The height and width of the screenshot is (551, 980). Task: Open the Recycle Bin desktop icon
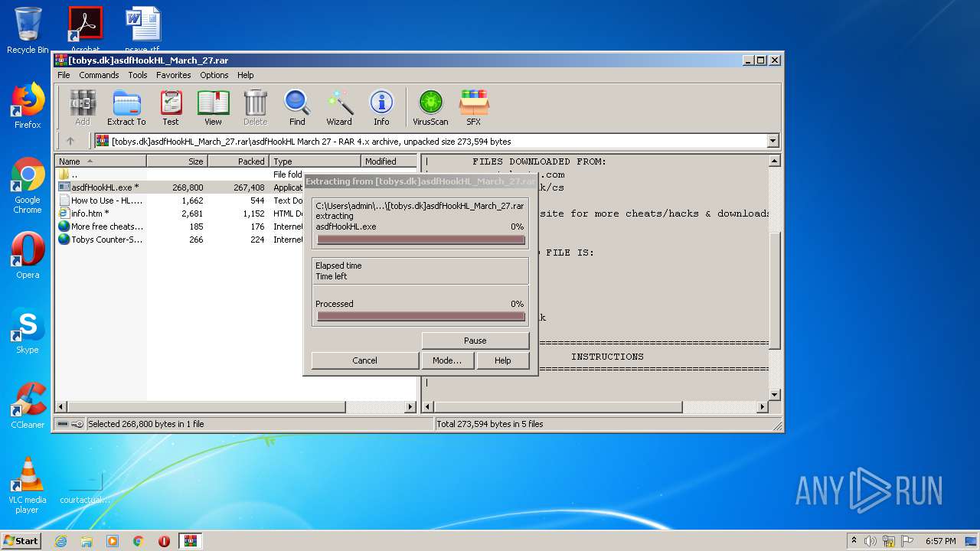[x=28, y=30]
